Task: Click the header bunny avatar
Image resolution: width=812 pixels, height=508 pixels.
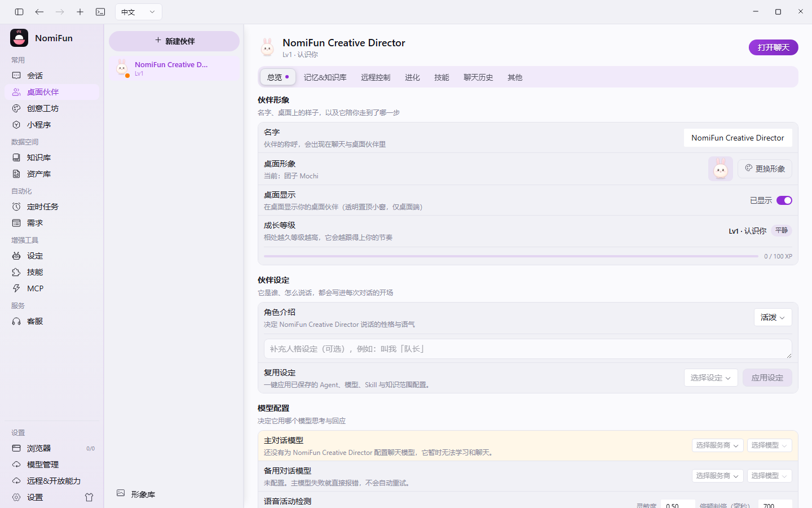Action: pyautogui.click(x=267, y=47)
